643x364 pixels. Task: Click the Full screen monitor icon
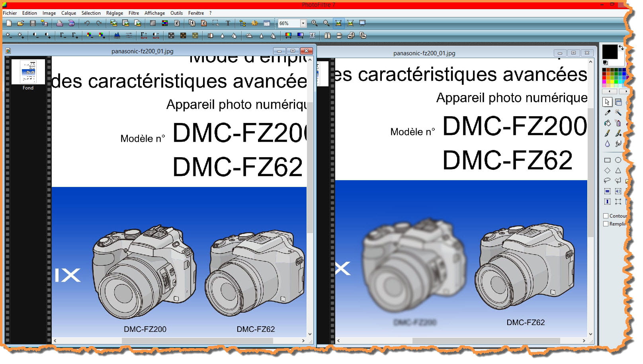click(x=362, y=23)
